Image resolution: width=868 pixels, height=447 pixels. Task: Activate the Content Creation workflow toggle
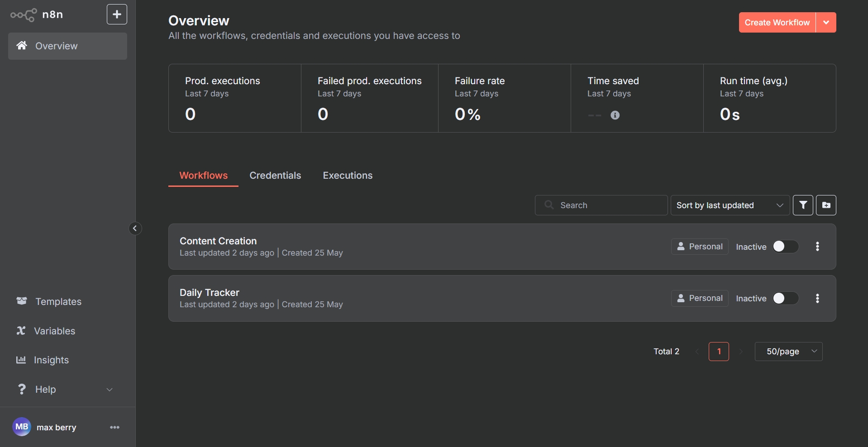[x=785, y=247]
